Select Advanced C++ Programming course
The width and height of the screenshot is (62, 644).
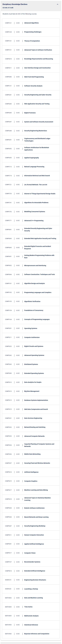(x=31, y=220)
